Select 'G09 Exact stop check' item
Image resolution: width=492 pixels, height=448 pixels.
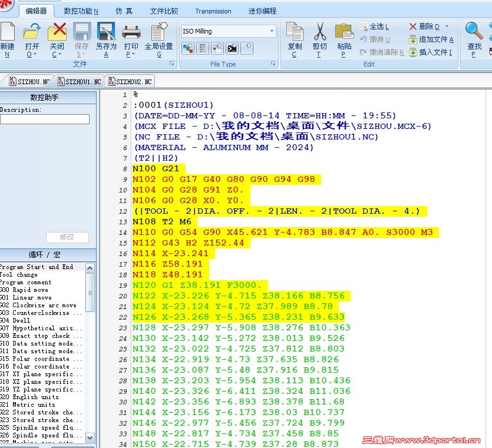pyautogui.click(x=42, y=336)
